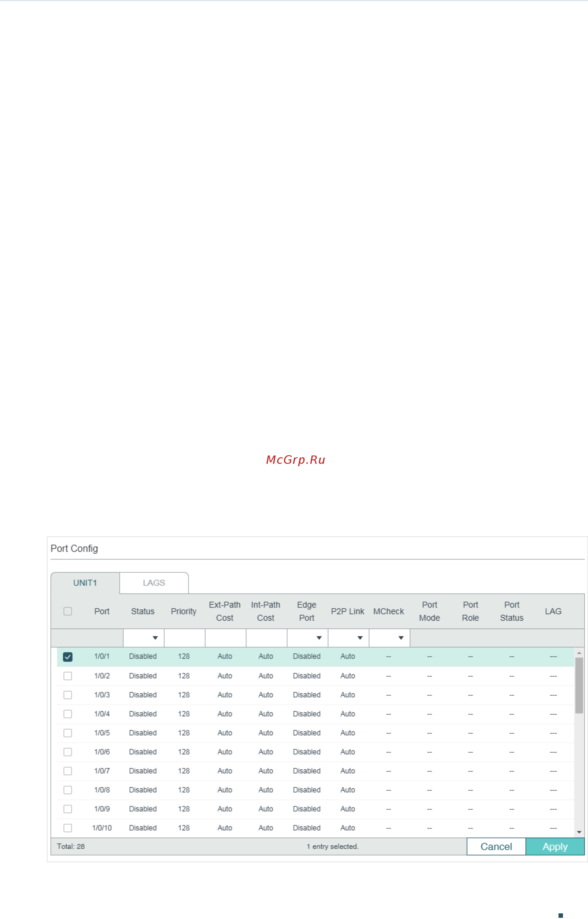Image resolution: width=588 pixels, height=919 pixels.
Task: Expand the P2P Link dropdown
Action: [348, 639]
